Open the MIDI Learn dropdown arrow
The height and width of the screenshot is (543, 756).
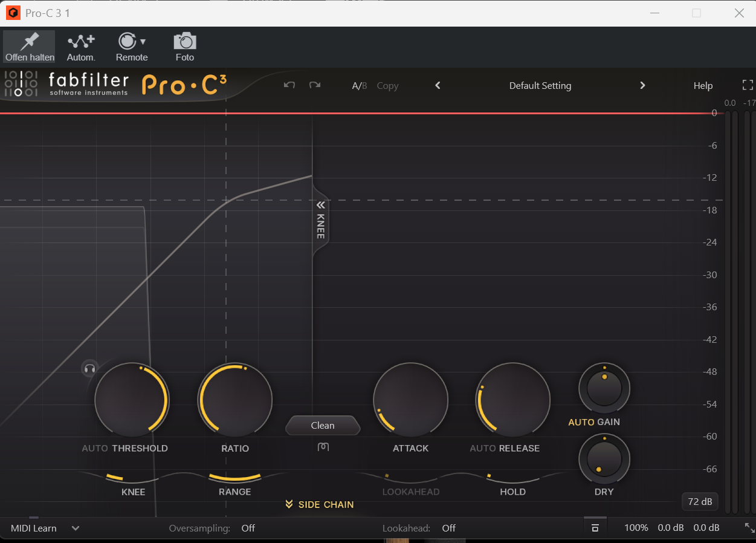coord(76,528)
